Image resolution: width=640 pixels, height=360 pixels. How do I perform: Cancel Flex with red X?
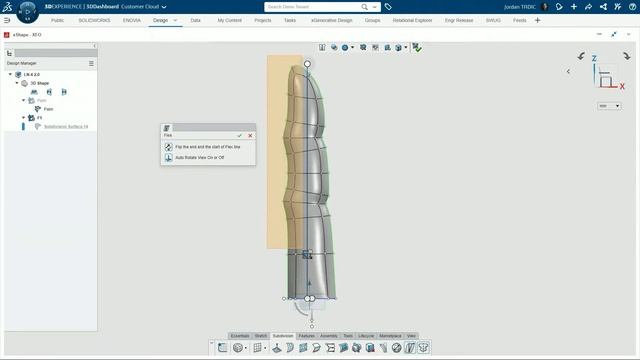click(x=250, y=136)
